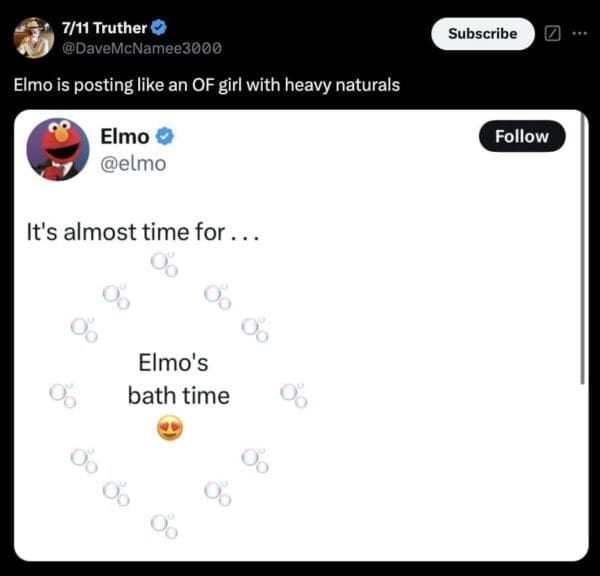Click the topmost bubble emoji
The height and width of the screenshot is (576, 600).
click(164, 264)
